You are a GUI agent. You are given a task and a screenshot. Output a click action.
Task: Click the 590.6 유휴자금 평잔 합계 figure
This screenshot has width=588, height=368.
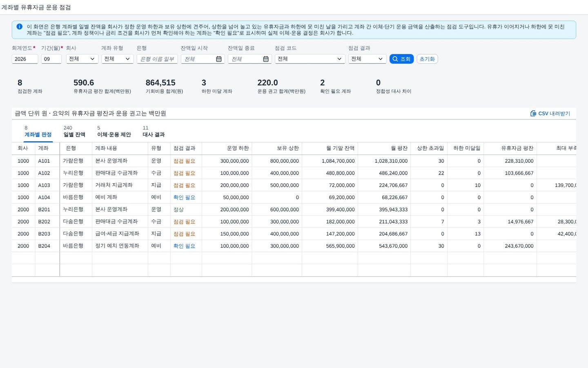(84, 83)
